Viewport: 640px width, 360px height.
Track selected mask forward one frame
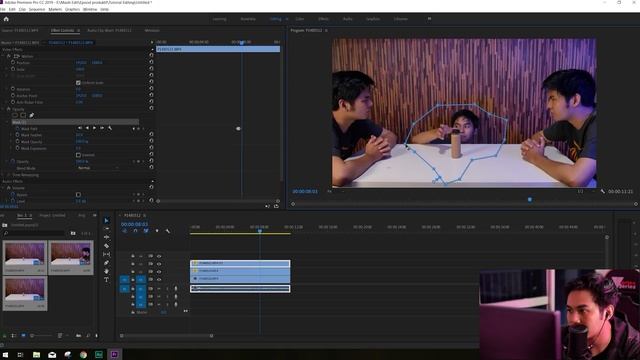[102, 128]
